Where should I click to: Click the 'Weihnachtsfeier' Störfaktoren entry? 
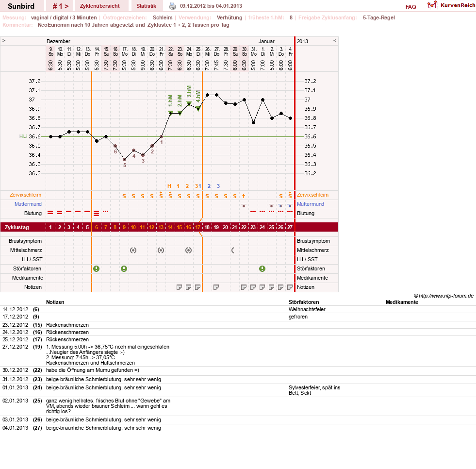click(307, 309)
